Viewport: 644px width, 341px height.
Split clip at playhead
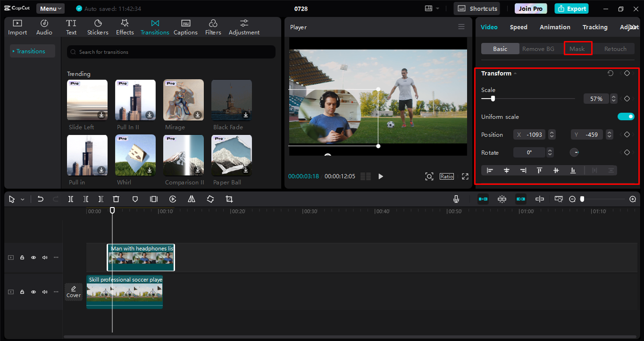pos(71,199)
